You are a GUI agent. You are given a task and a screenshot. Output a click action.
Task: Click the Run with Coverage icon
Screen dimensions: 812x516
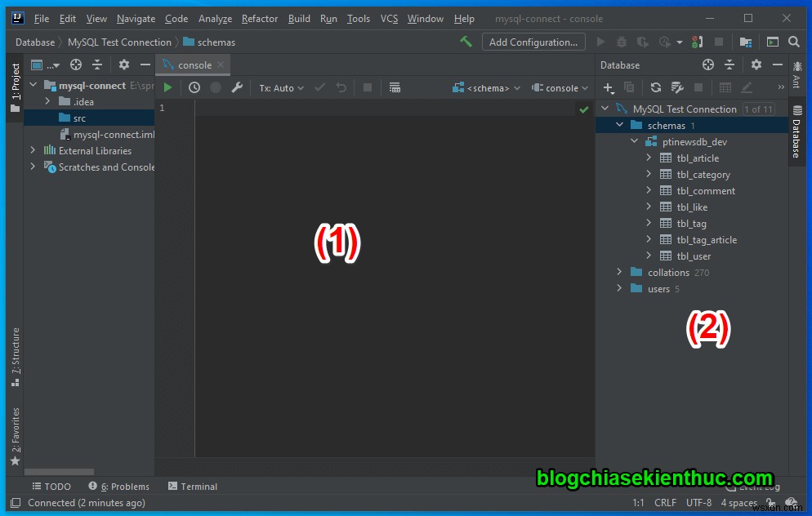643,42
